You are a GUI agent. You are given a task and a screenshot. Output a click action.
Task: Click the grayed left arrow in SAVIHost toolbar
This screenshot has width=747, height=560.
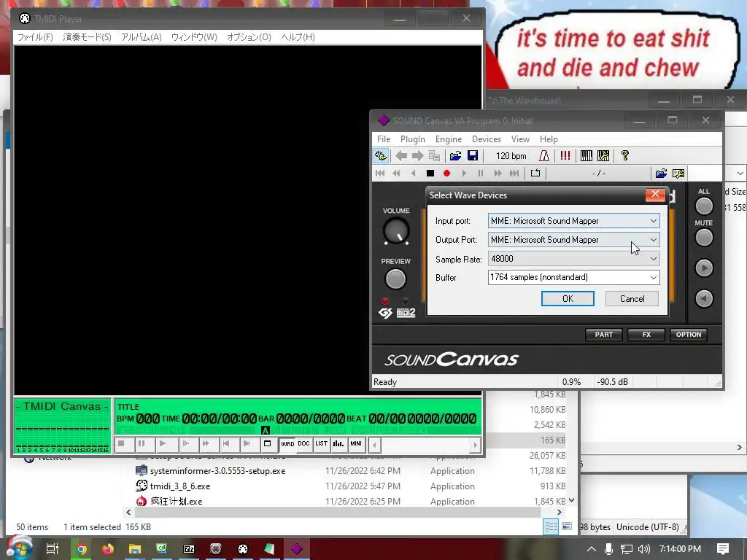(401, 156)
